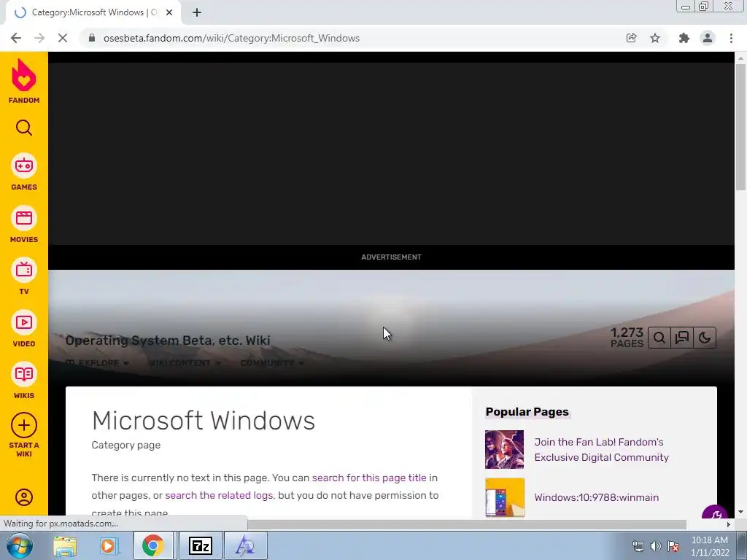Click the Chrome icon in the taskbar
The width and height of the screenshot is (747, 560).
152,545
